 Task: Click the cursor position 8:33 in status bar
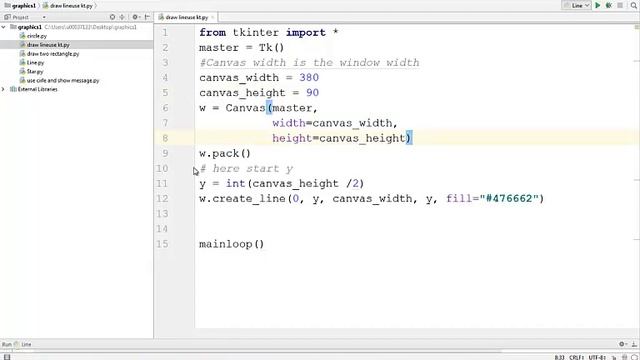point(559,358)
